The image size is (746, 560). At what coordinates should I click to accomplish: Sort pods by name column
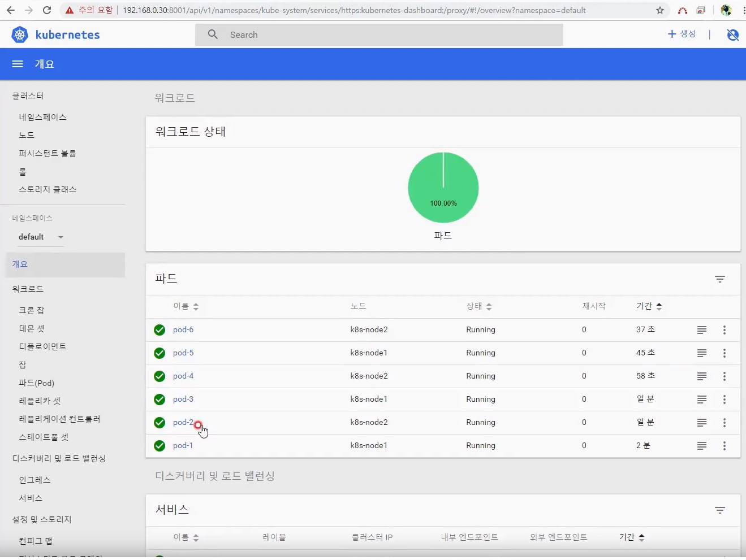186,306
